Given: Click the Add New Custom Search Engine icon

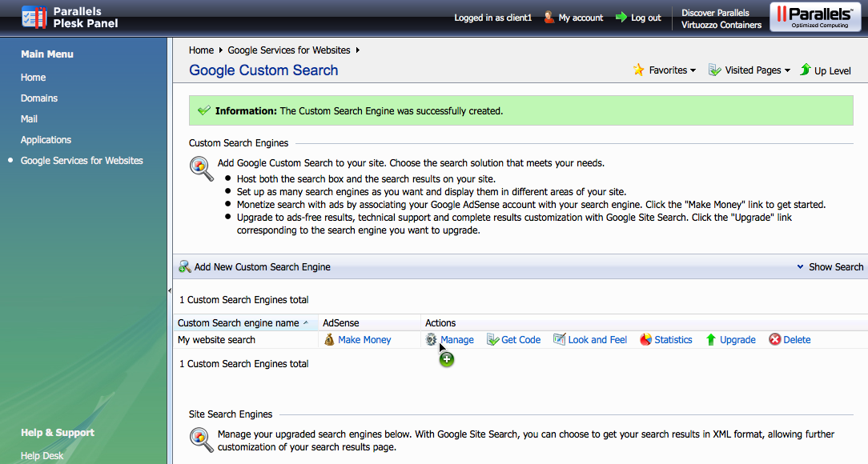Looking at the screenshot, I should [185, 267].
